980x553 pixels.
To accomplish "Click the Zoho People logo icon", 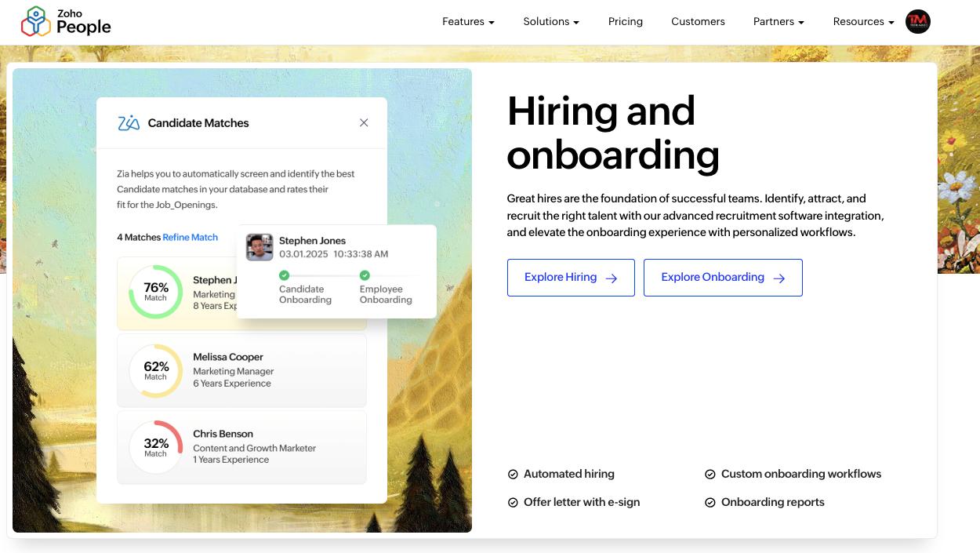I will [x=34, y=21].
